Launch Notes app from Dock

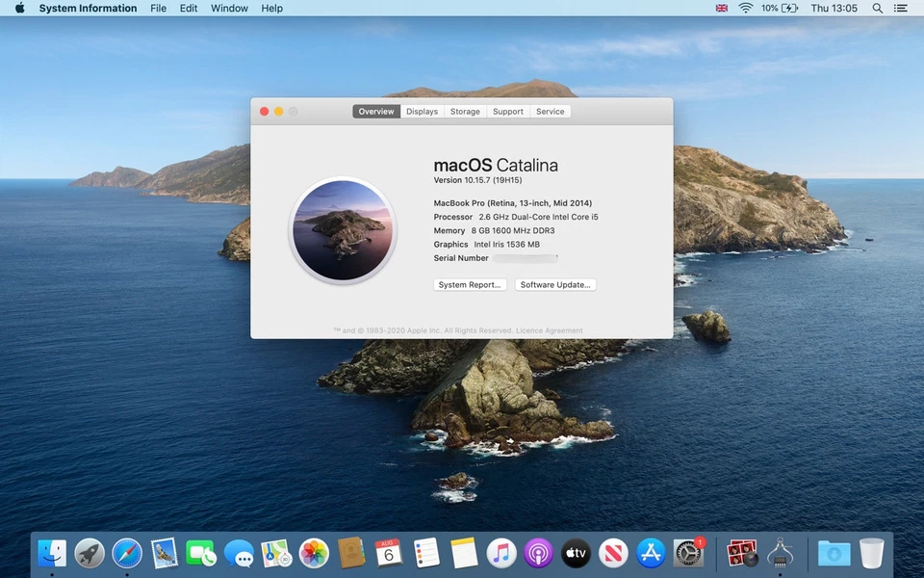click(x=464, y=554)
